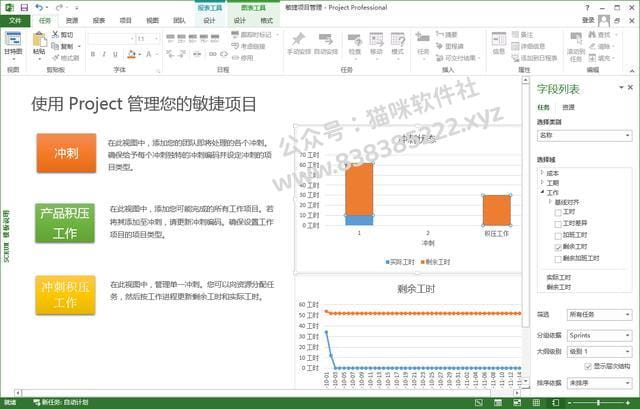Click the 剪切 cut scissors icon

pos(56,35)
